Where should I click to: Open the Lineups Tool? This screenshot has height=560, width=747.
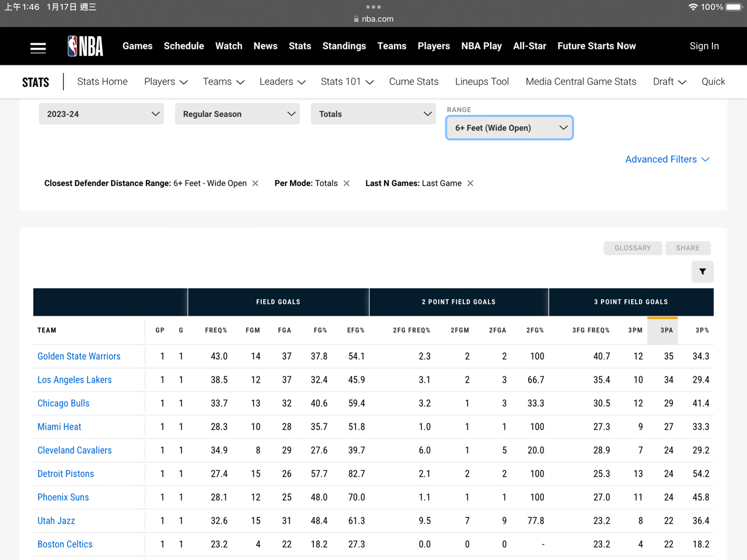[482, 82]
